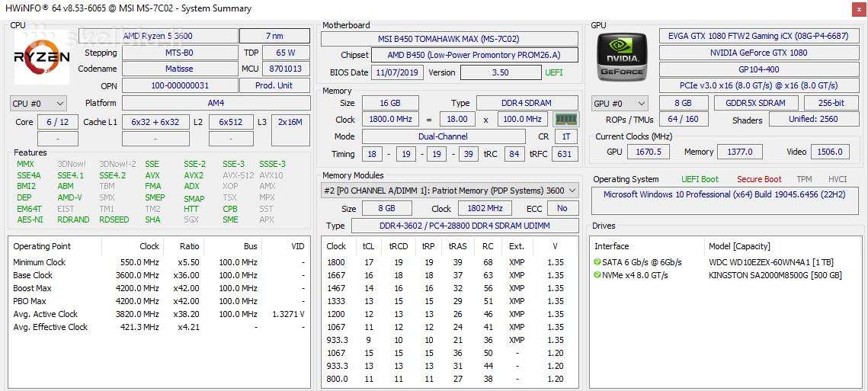The width and height of the screenshot is (868, 391).
Task: Click the AM4 platform field
Action: click(216, 103)
